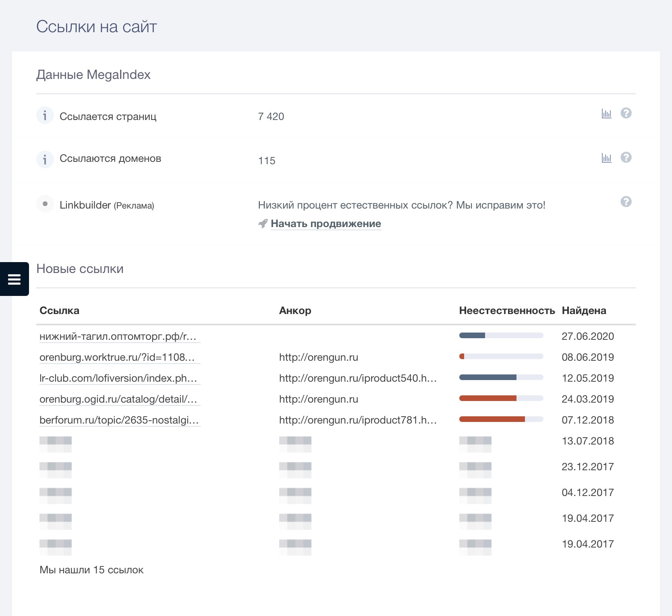Click help icon in Ссылаются доменов row
Image resolution: width=672 pixels, height=616 pixels.
626,157
